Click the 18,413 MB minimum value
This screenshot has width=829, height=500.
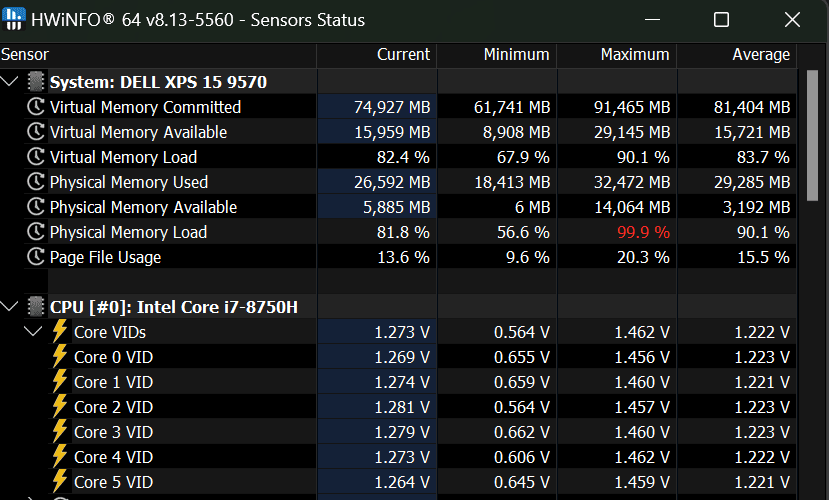[512, 182]
